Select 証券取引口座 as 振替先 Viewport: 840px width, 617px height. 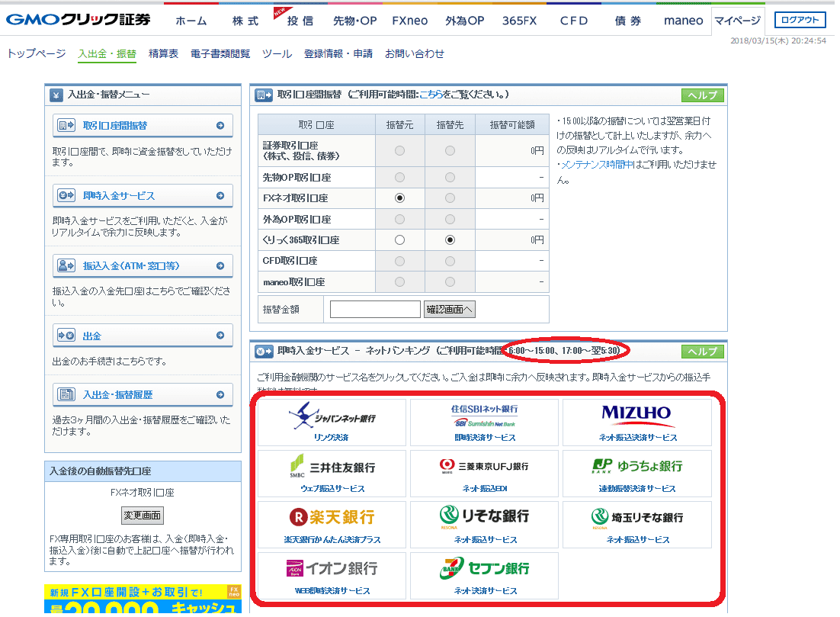point(450,151)
